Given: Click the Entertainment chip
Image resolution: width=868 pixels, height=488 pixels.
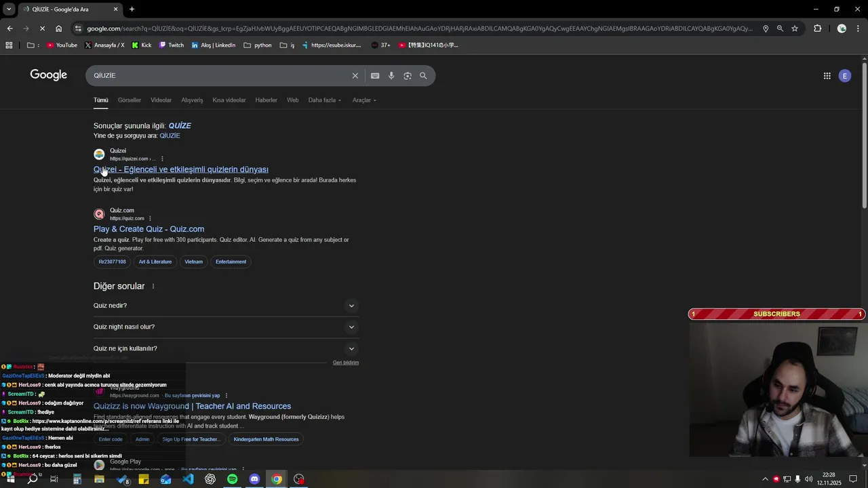Looking at the screenshot, I should (231, 262).
